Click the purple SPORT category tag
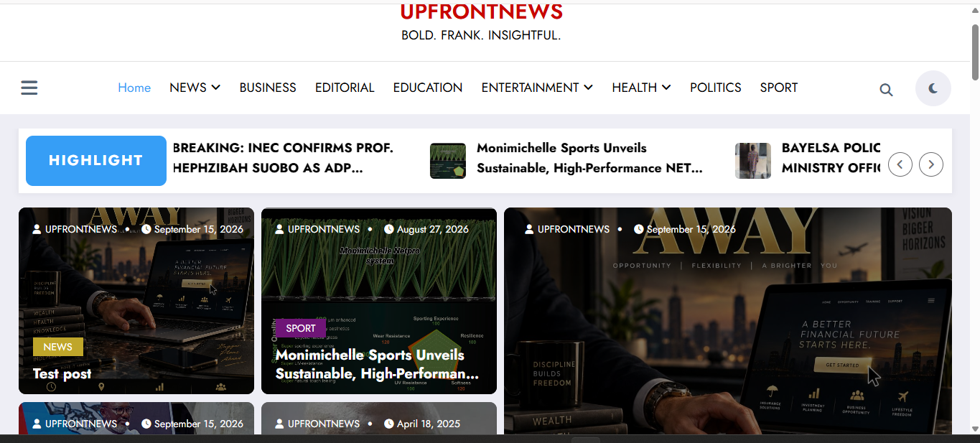Image resolution: width=980 pixels, height=443 pixels. point(301,328)
